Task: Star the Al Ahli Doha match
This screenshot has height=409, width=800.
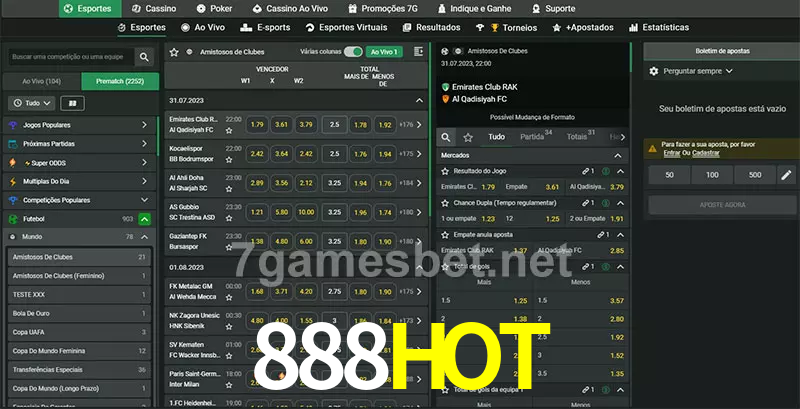Action: coord(229,189)
